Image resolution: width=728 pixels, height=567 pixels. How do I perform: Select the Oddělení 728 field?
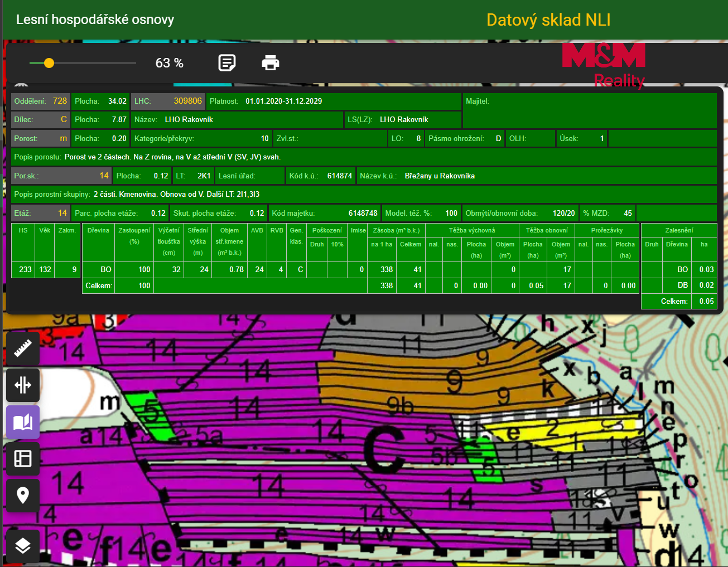pyautogui.click(x=41, y=101)
